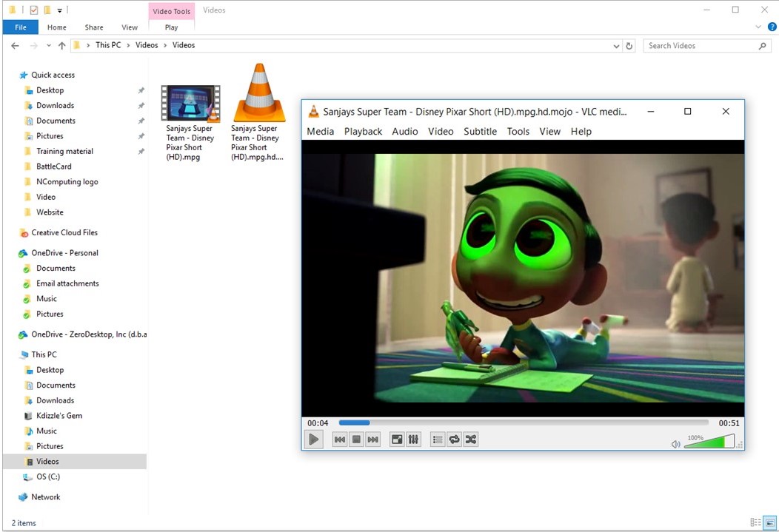Click the VLC Play button

[313, 440]
